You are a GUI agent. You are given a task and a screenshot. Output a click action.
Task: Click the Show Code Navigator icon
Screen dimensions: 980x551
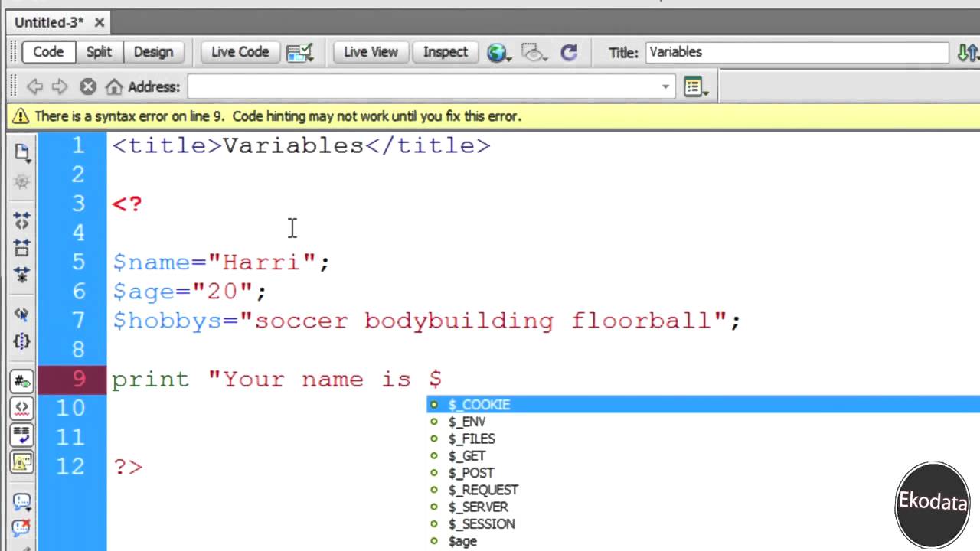click(x=21, y=181)
